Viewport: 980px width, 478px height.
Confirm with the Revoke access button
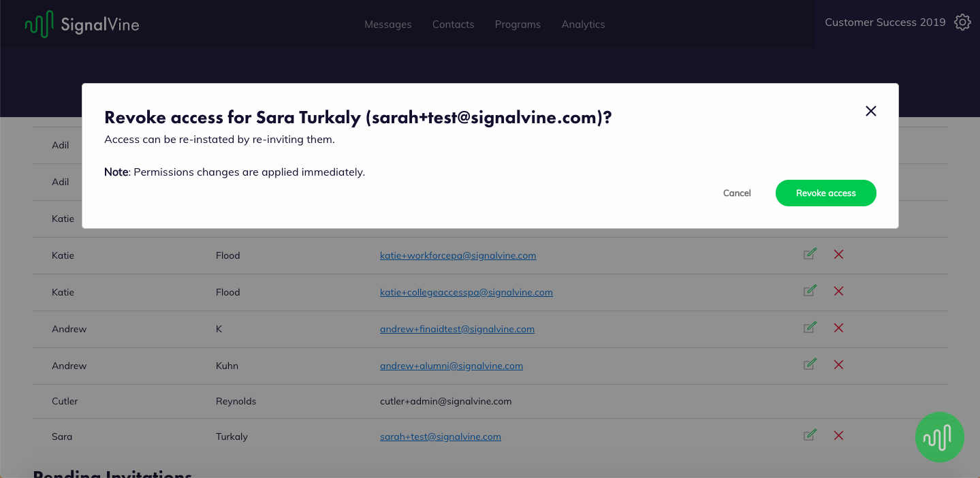click(826, 193)
